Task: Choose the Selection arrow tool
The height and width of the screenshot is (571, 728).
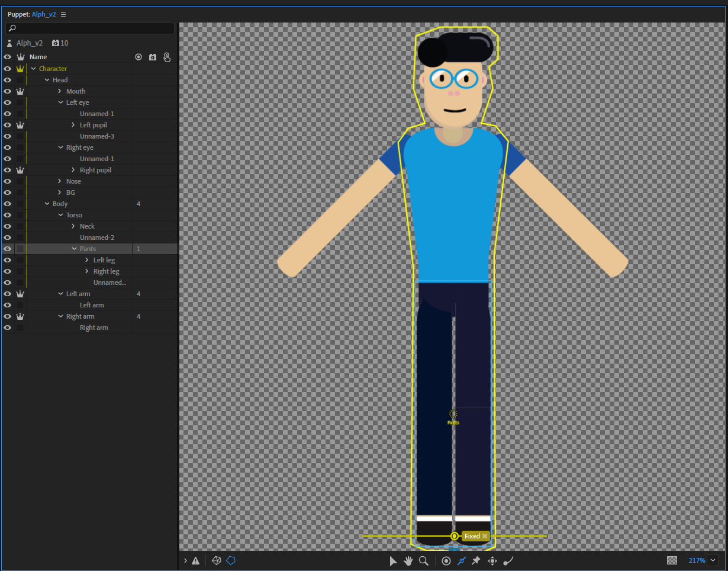Action: [x=393, y=561]
